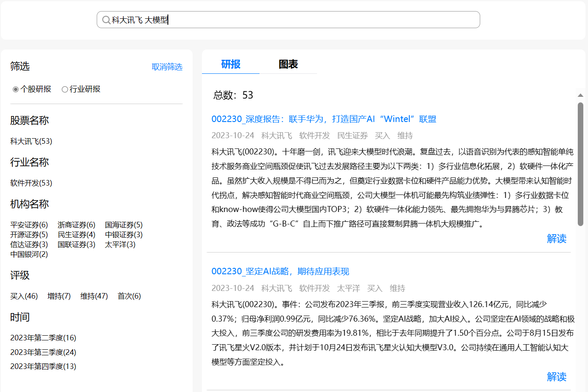Filter by time 2023年第三季度(24)
Viewport: 588px width, 392px height.
pos(43,352)
